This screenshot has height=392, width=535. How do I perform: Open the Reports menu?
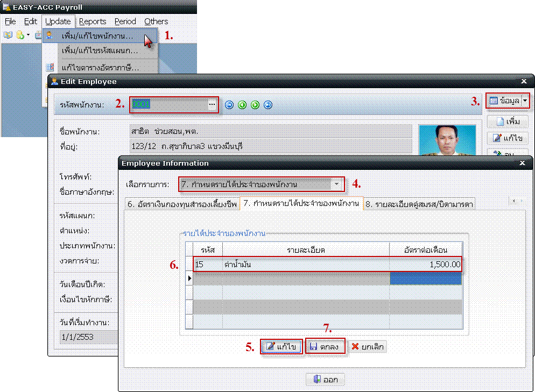coord(93,22)
